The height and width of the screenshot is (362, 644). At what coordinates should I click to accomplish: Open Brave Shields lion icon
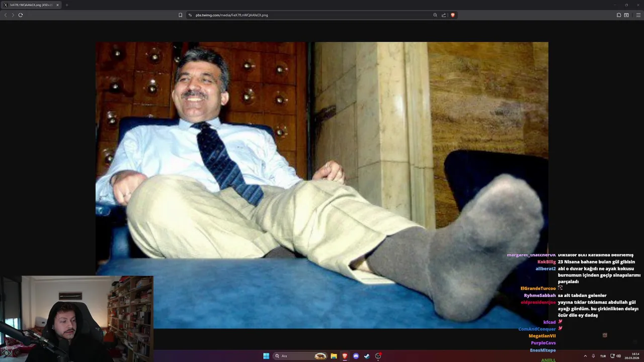coord(453,15)
